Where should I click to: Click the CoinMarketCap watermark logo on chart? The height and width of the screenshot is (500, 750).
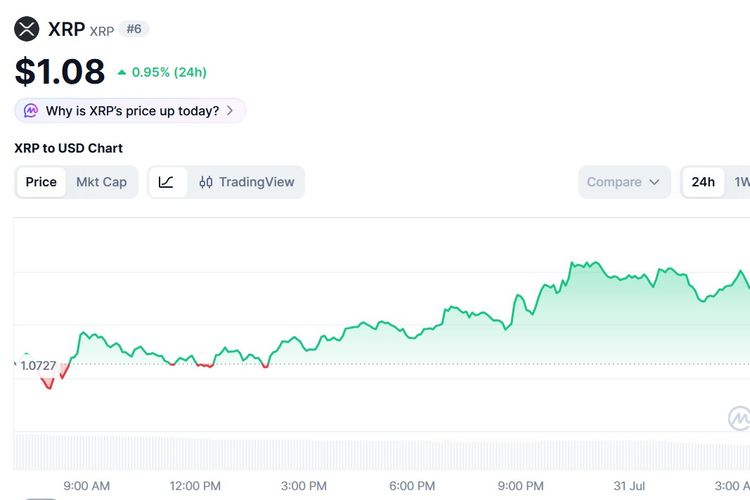click(739, 418)
